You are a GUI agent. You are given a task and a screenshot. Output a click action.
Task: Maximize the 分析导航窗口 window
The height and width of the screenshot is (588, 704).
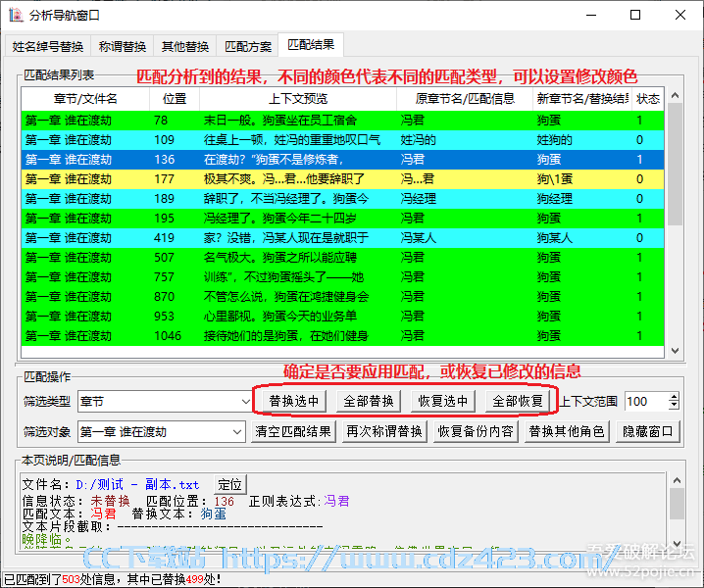click(635, 15)
